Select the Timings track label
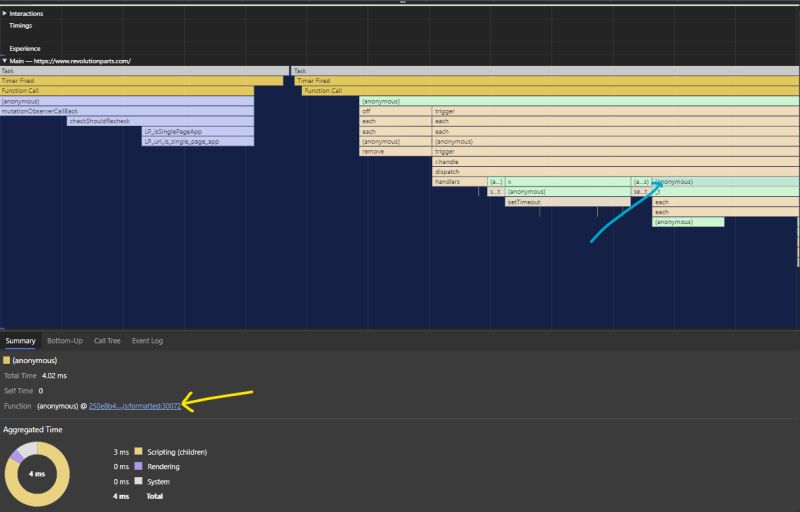 [x=20, y=25]
